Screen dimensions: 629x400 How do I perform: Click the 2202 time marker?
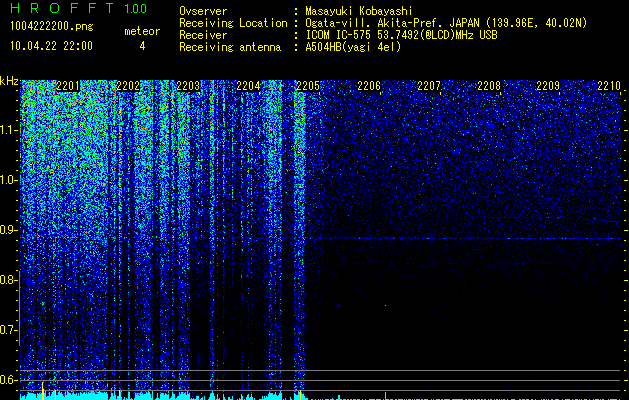128,86
